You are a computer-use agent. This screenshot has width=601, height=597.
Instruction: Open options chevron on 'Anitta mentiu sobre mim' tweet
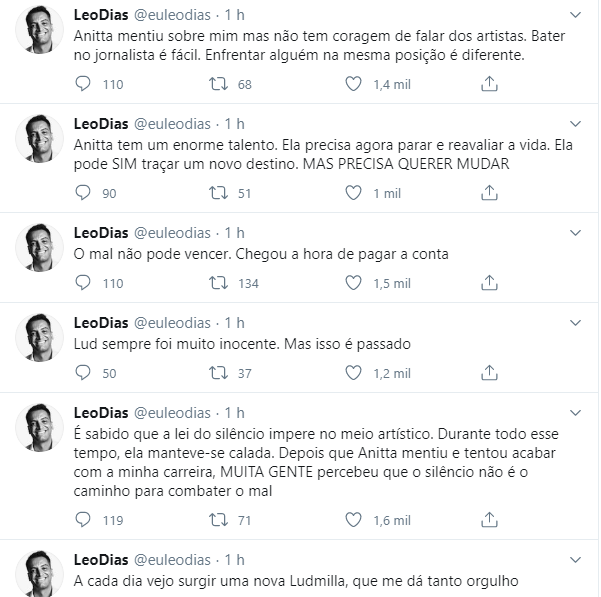coord(575,15)
